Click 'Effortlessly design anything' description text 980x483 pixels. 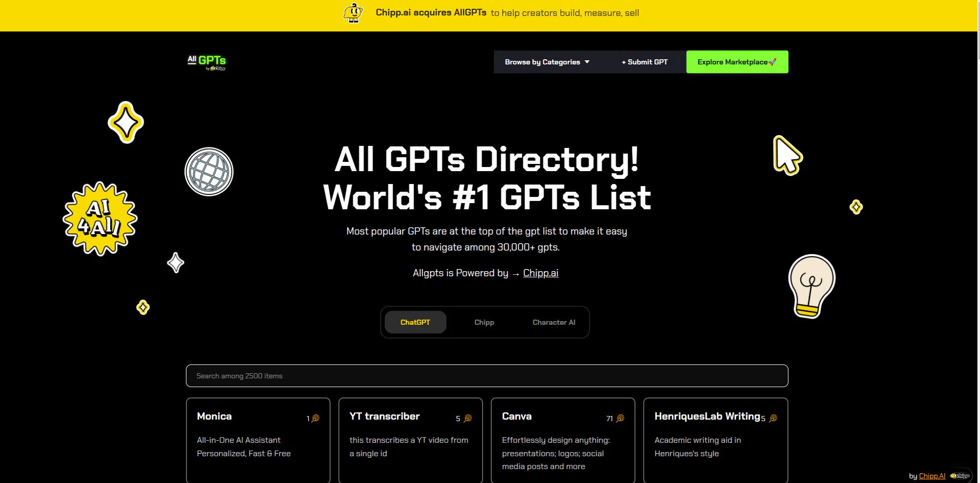tap(556, 453)
